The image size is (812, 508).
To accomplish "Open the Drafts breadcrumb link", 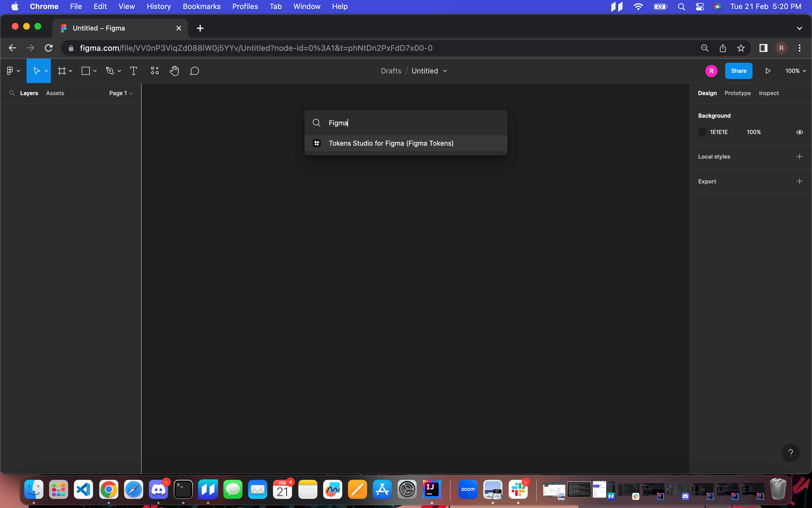I will tap(391, 71).
